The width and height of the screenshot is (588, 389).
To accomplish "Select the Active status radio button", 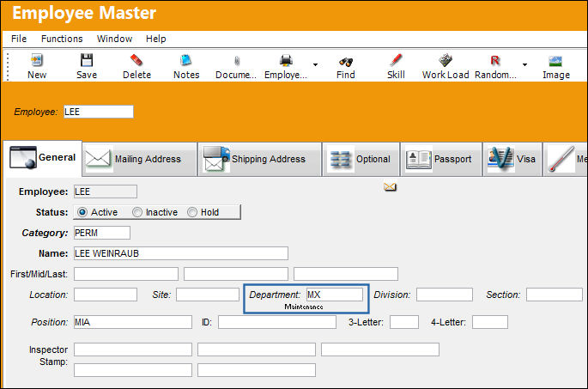I will pyautogui.click(x=82, y=212).
